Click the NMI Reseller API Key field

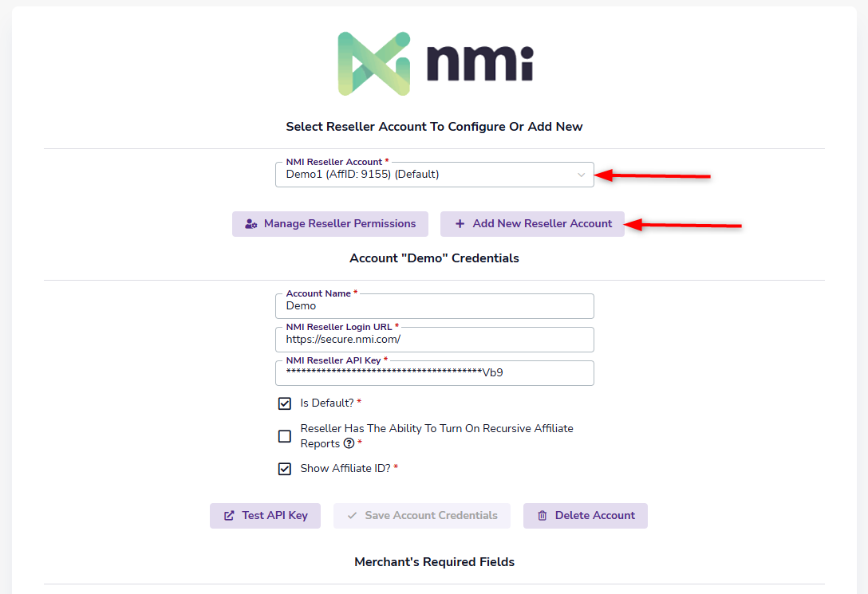coord(435,373)
